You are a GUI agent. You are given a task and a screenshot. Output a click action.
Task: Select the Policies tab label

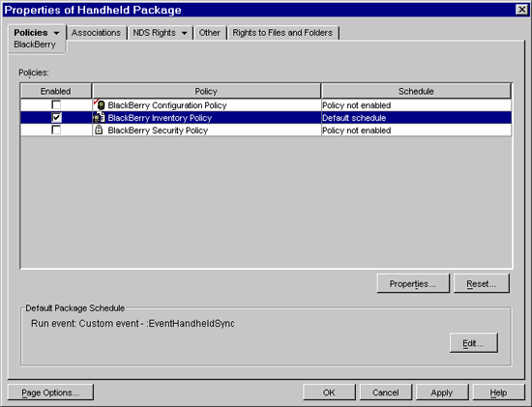tap(31, 33)
